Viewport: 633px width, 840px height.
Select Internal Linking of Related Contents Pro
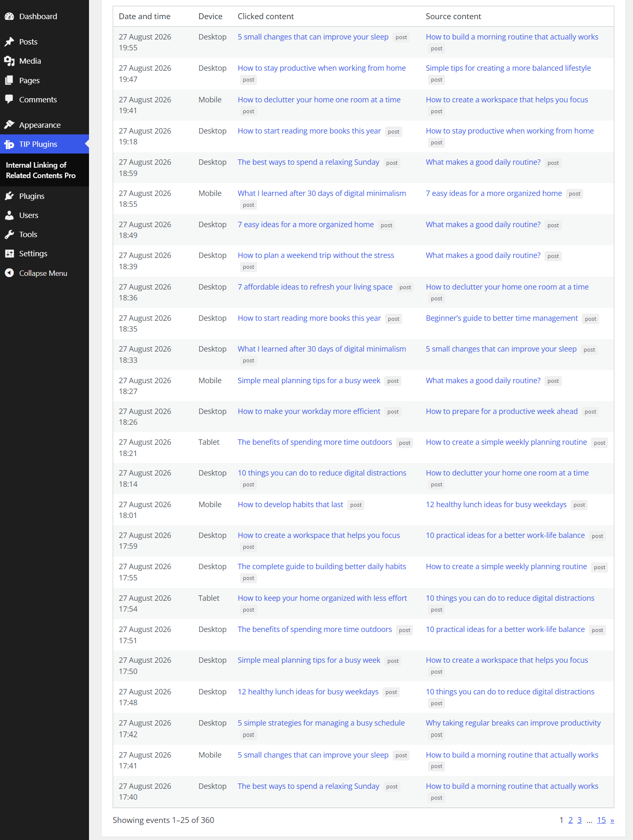click(x=41, y=170)
